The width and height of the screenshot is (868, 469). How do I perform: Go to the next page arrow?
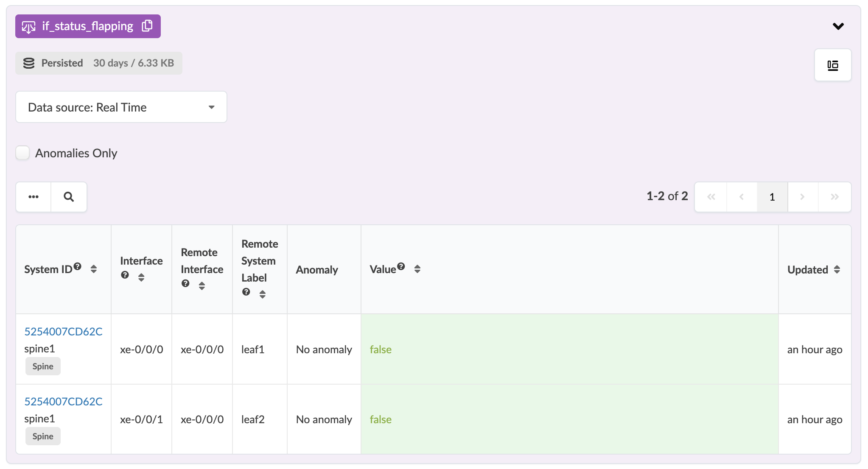click(802, 197)
